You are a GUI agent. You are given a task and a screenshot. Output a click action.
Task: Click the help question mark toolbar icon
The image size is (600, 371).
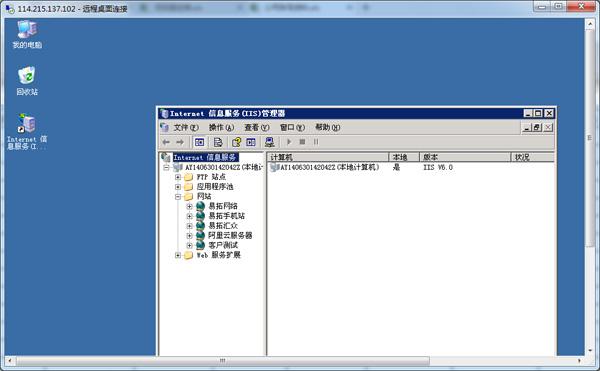[x=236, y=142]
